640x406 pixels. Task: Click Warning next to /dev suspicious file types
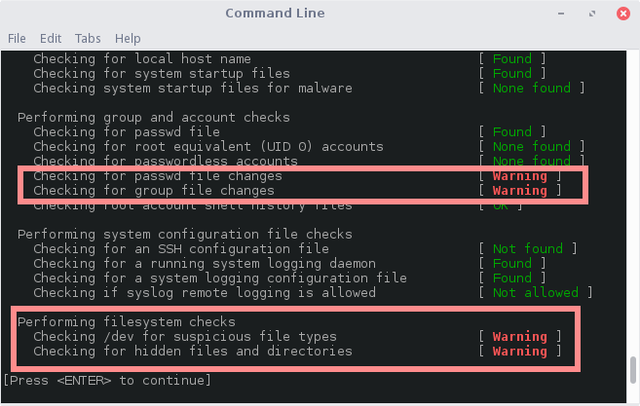tap(520, 337)
